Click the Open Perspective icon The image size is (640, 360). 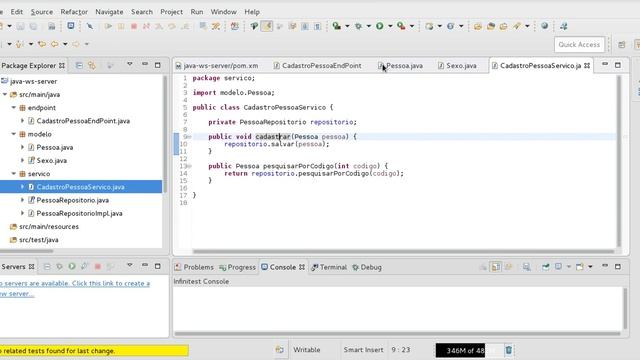[622, 44]
